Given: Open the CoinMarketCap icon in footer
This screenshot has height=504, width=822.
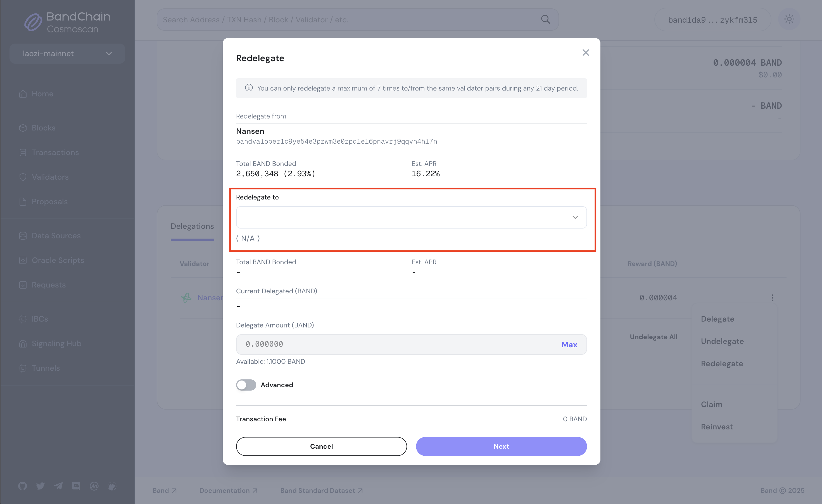Looking at the screenshot, I should [x=94, y=486].
